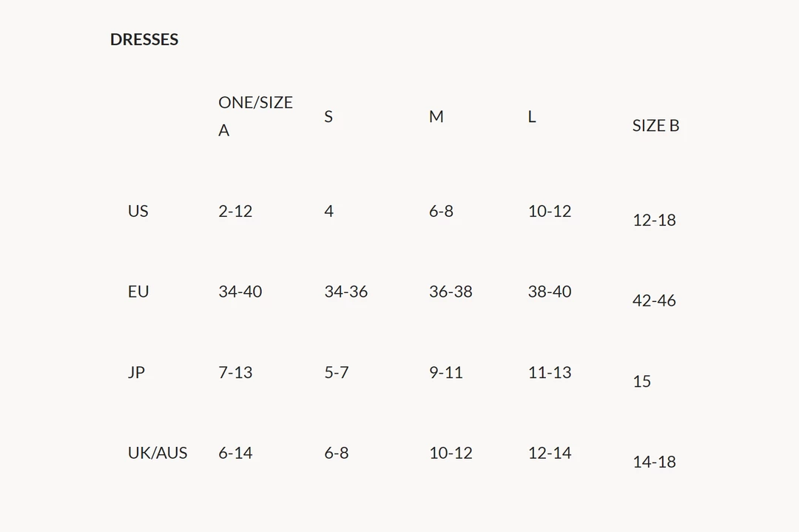
Task: Click the EU Size B value 42-46
Action: pos(654,300)
